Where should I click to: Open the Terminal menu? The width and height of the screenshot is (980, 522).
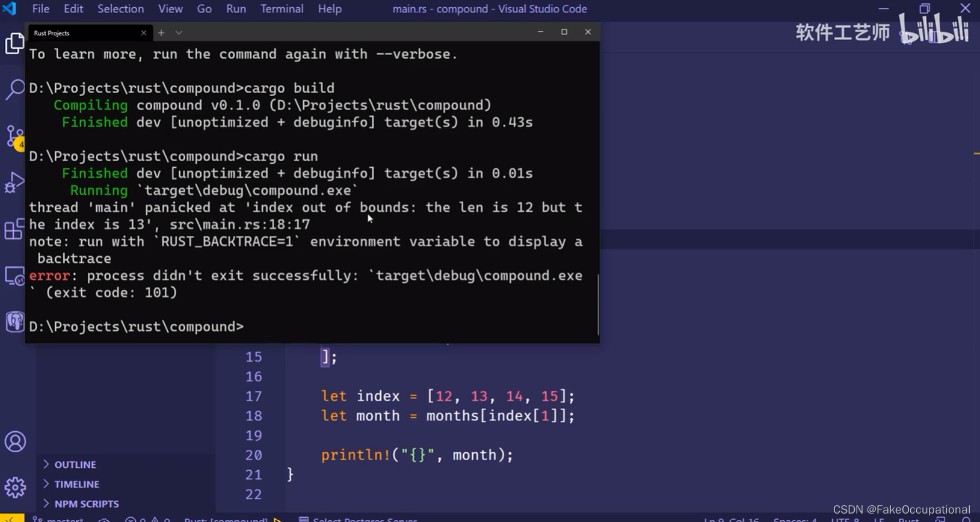click(282, 9)
